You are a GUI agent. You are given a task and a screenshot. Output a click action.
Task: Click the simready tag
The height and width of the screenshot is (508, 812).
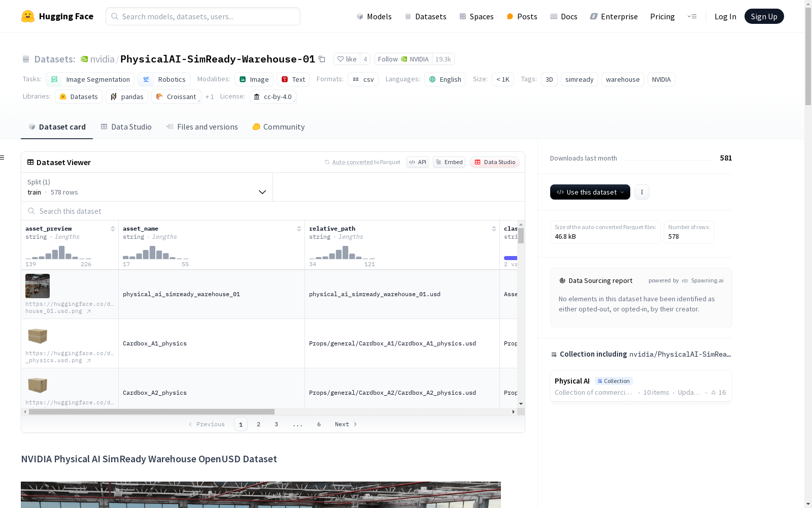(579, 79)
